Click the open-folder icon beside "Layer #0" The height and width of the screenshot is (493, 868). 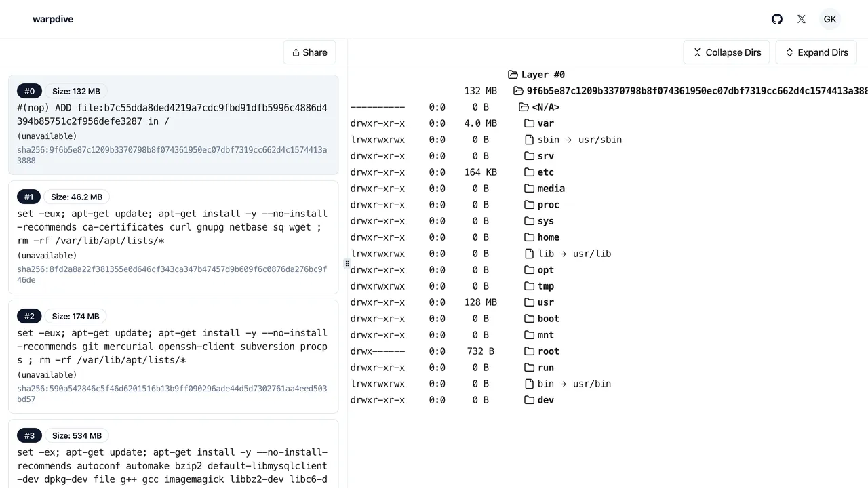coord(513,75)
